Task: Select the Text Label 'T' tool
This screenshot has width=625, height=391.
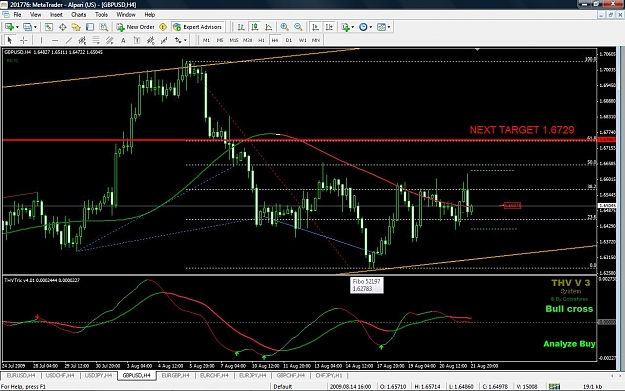Action: [x=137, y=40]
